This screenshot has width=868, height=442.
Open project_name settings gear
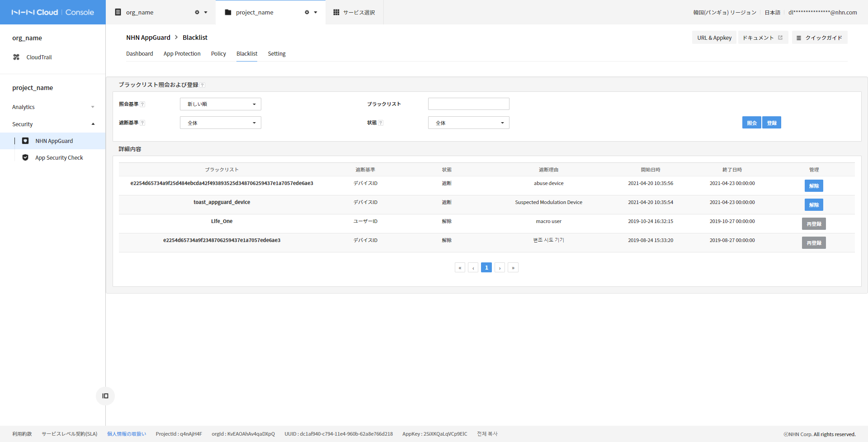[x=307, y=12]
